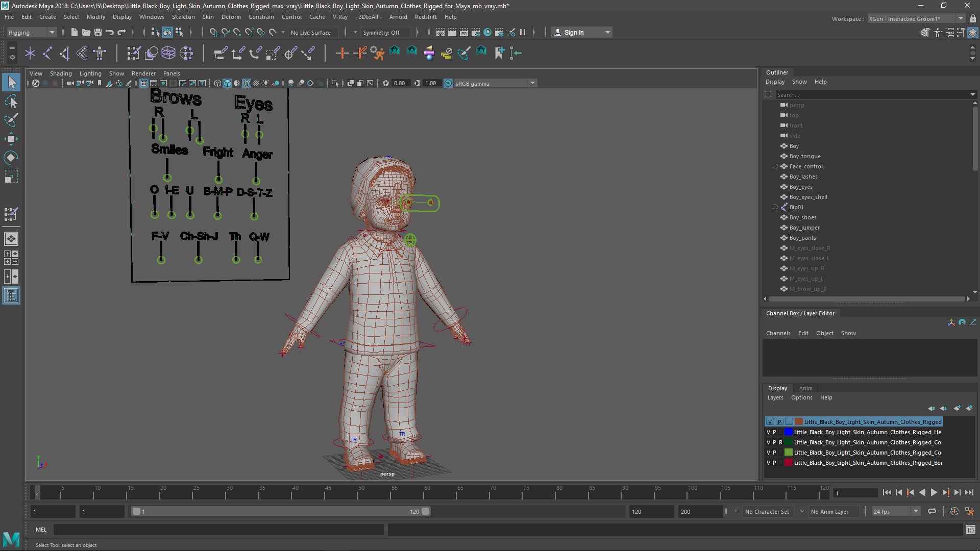Click green swatch of lower Rigged_Co layer
The image size is (980, 551).
789,453
